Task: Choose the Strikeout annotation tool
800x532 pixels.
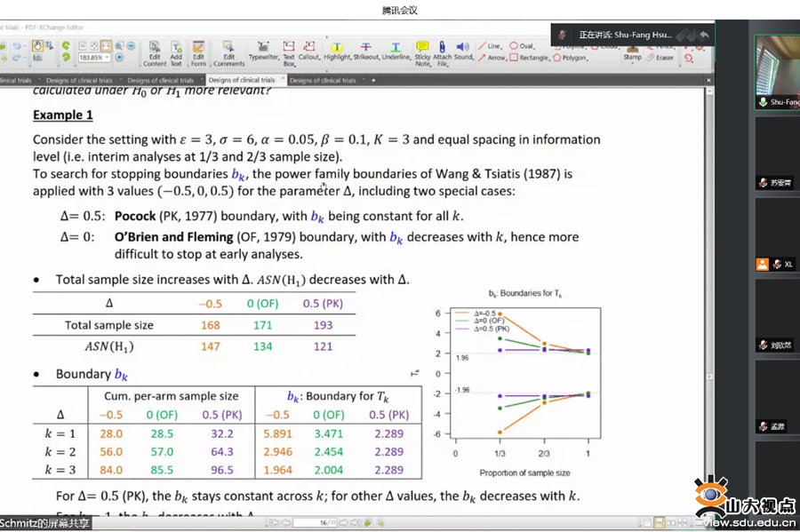Action: tap(365, 51)
